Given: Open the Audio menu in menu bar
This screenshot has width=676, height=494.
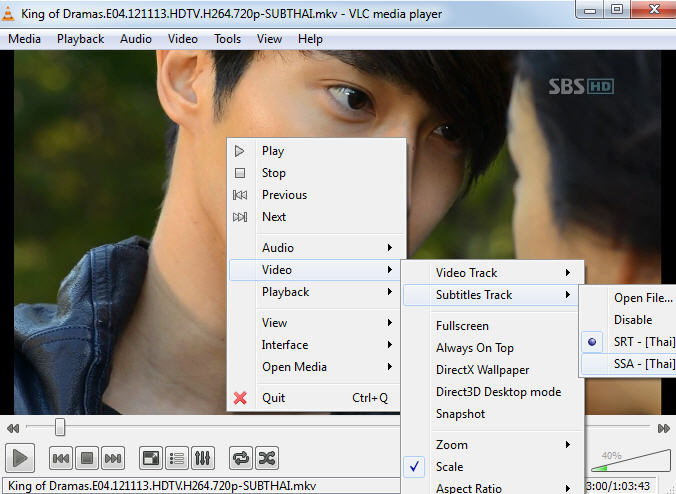Looking at the screenshot, I should 136,39.
